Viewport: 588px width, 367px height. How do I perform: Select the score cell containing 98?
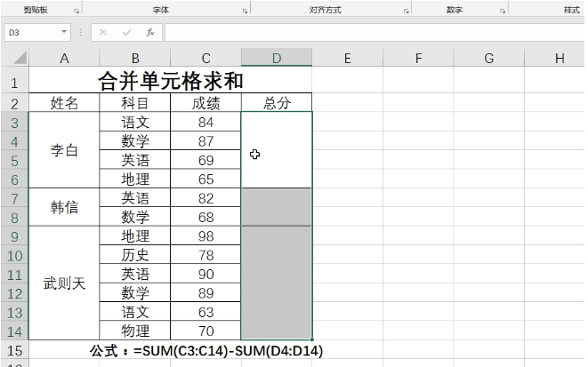(205, 236)
